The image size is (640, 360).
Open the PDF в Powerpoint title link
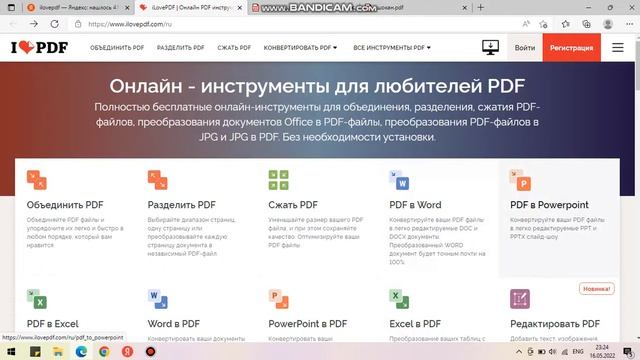pyautogui.click(x=549, y=205)
